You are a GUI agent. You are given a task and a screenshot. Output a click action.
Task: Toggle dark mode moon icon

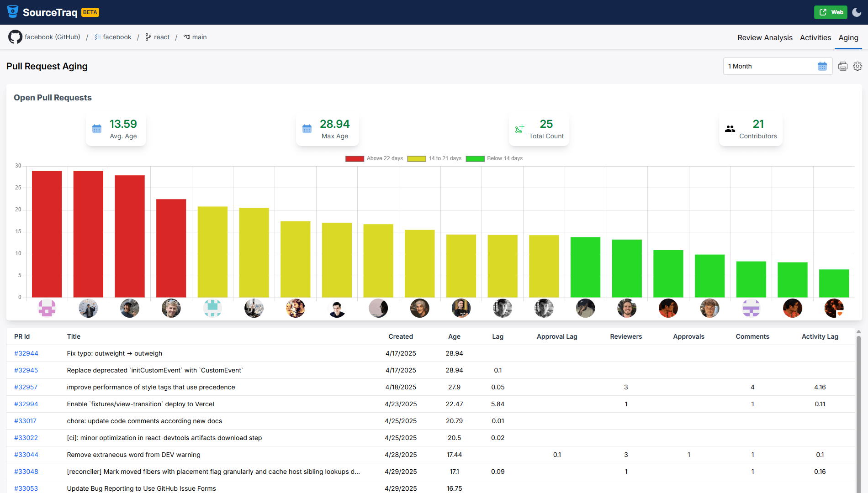[857, 12]
